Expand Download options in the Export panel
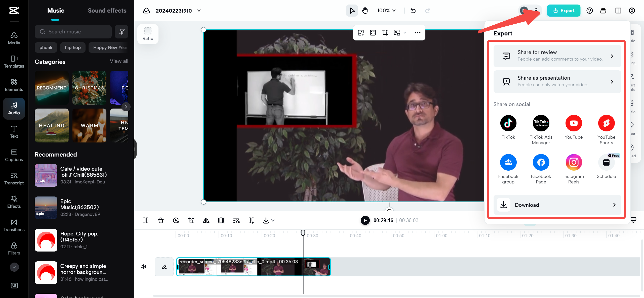644x298 pixels. [557, 205]
